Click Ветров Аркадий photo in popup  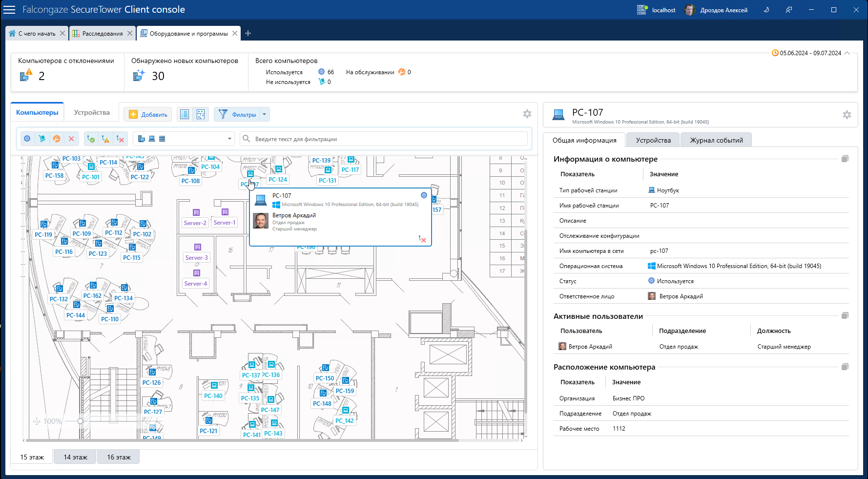coord(261,221)
